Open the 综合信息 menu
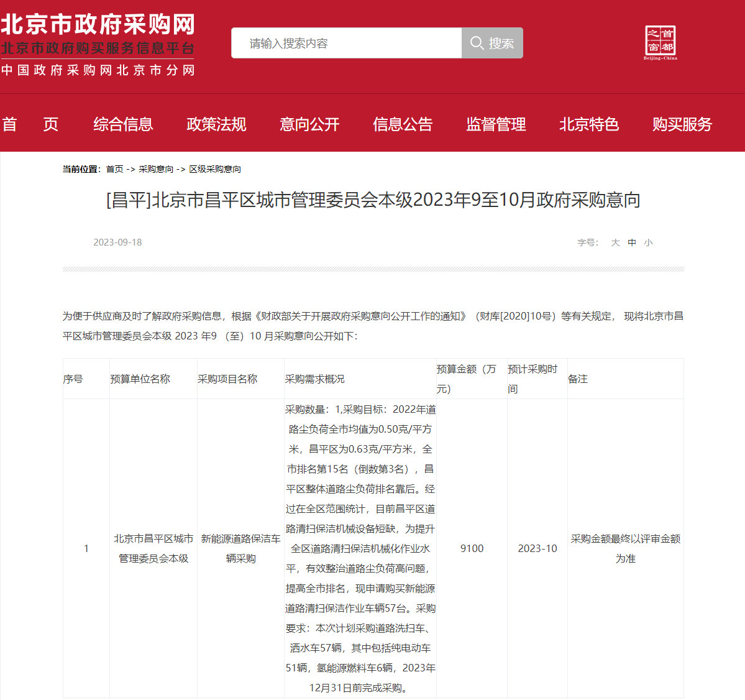This screenshot has width=745, height=700. pos(123,124)
